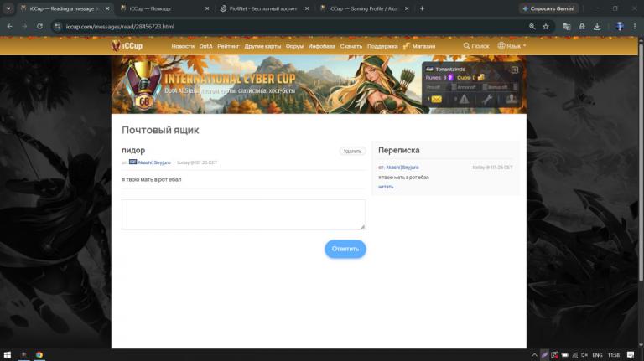644x361 pixels.
Task: Open the Скачать menu item
Action: [351, 46]
